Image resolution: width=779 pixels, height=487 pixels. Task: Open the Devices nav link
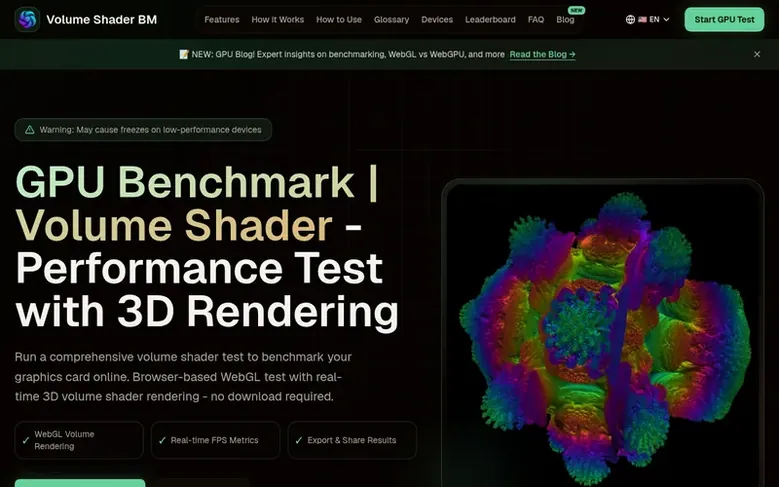click(x=437, y=19)
